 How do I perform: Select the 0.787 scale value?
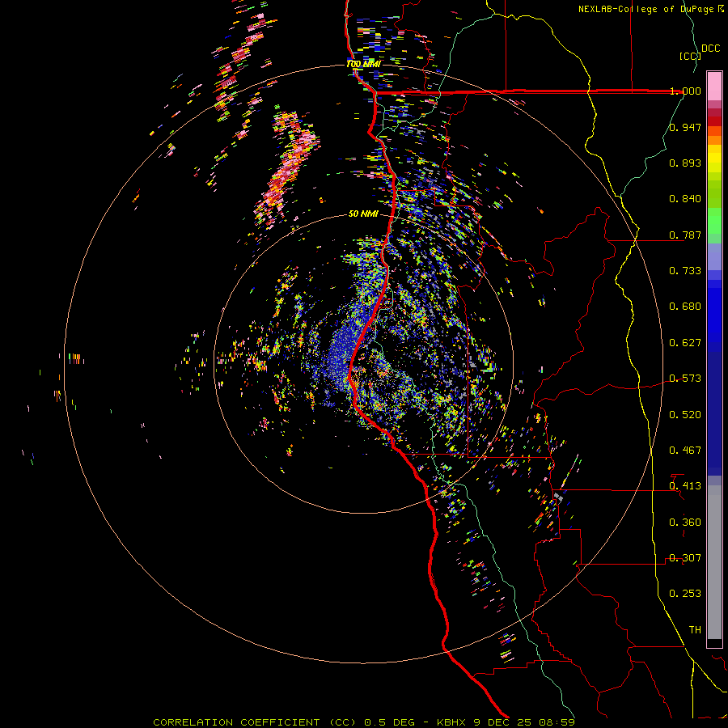685,235
